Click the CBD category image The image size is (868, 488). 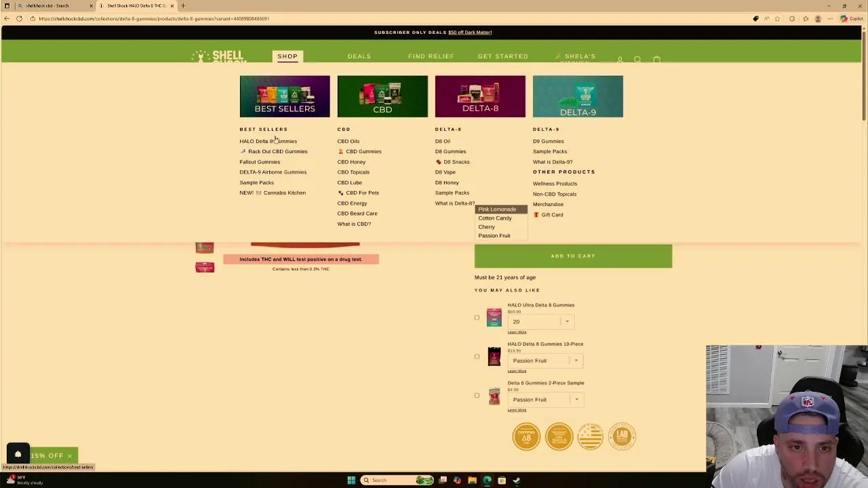coord(382,96)
